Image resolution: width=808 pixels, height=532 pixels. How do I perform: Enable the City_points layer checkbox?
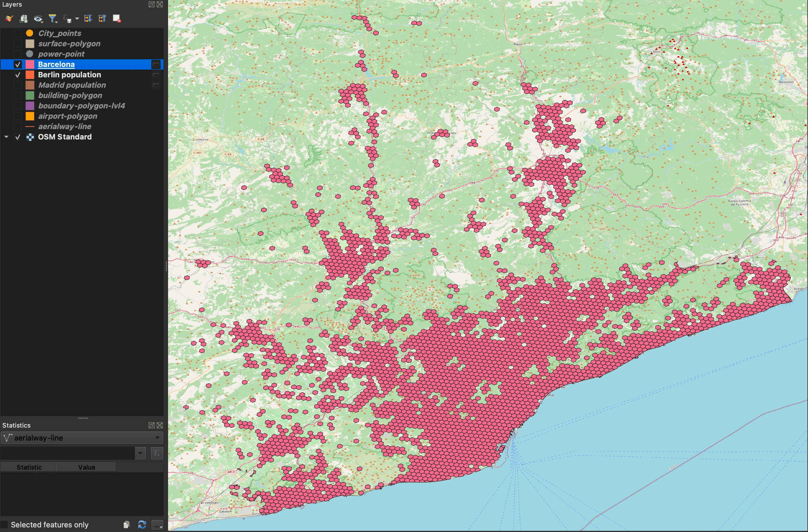[x=18, y=33]
